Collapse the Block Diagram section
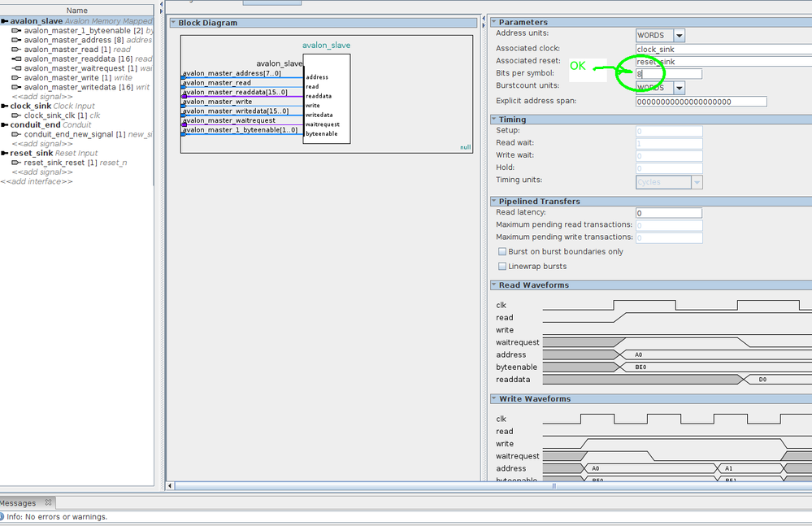812x526 pixels. [x=173, y=23]
